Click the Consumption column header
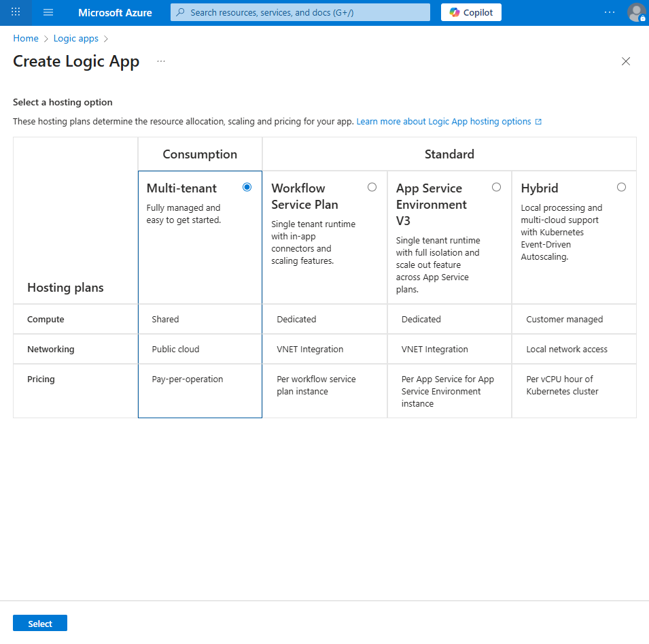The width and height of the screenshot is (649, 644). point(200,154)
